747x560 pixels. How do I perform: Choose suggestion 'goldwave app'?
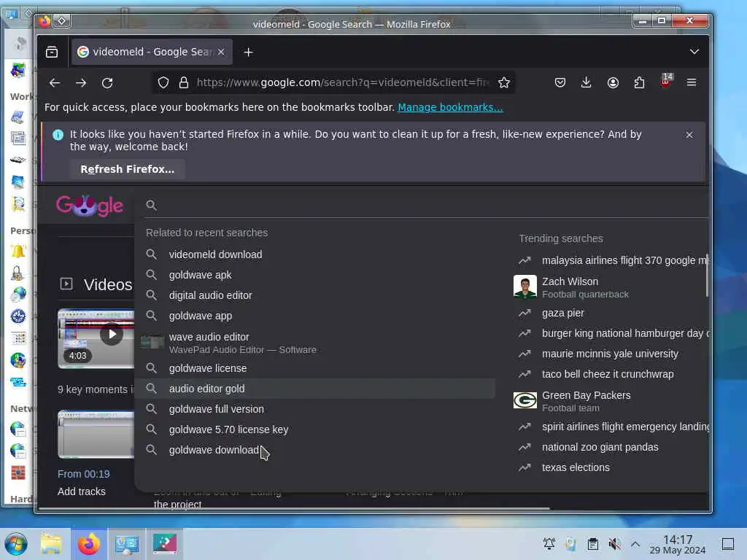pos(314,316)
